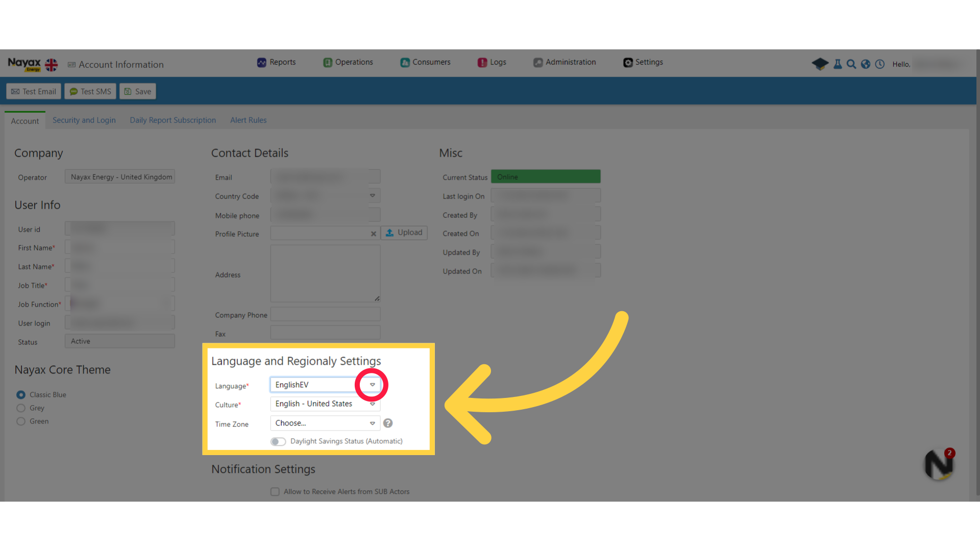
Task: Click the clock icon in header
Action: pos(879,64)
